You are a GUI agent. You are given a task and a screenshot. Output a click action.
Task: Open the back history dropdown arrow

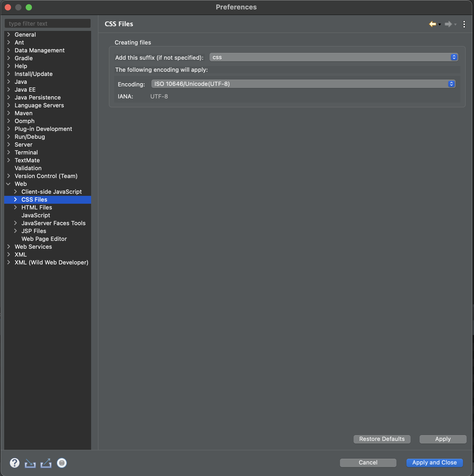pyautogui.click(x=440, y=25)
